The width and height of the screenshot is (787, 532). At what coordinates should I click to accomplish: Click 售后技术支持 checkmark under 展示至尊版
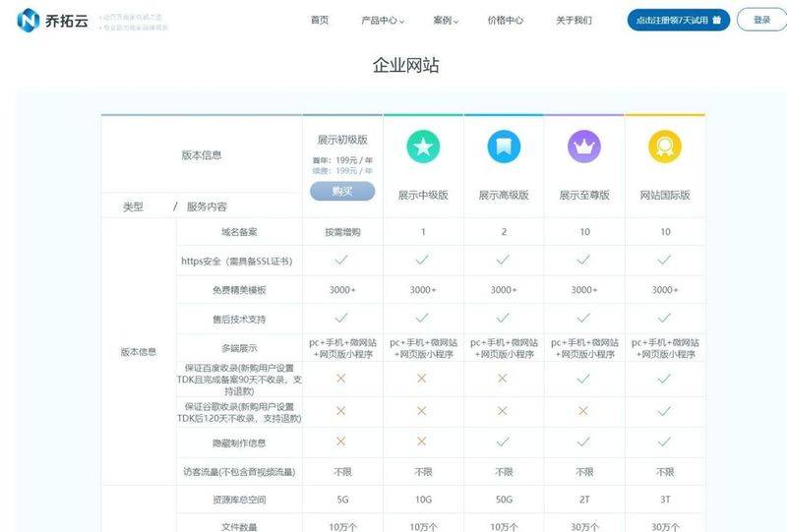583,319
